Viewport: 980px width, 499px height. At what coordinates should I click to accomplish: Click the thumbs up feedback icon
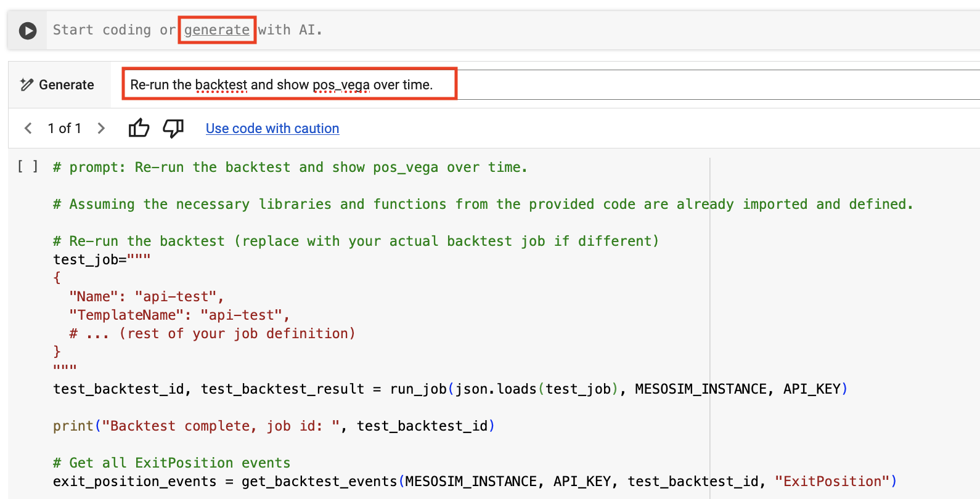[139, 128]
